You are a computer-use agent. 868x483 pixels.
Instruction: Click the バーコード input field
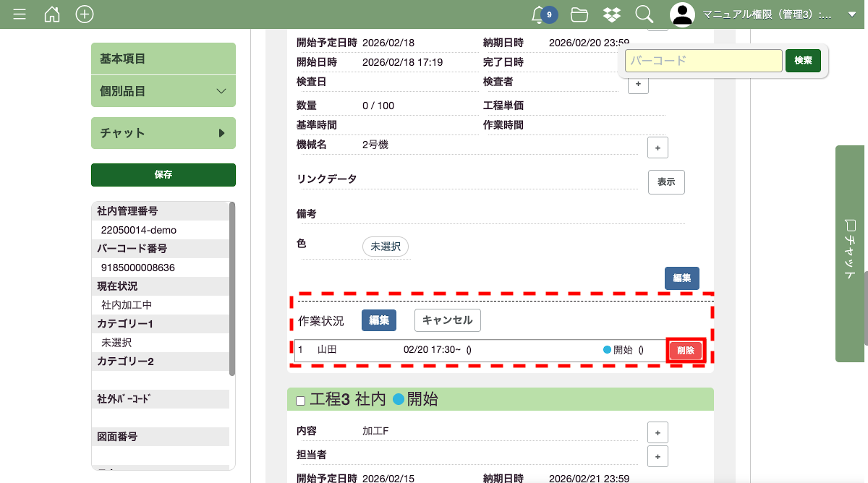[703, 61]
